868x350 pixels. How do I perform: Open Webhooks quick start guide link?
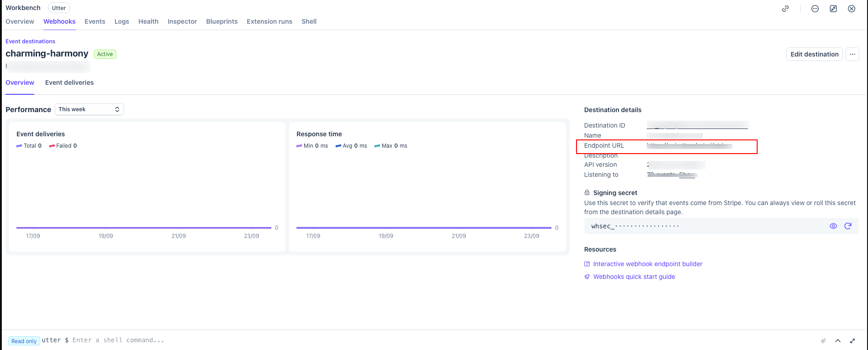[634, 277]
